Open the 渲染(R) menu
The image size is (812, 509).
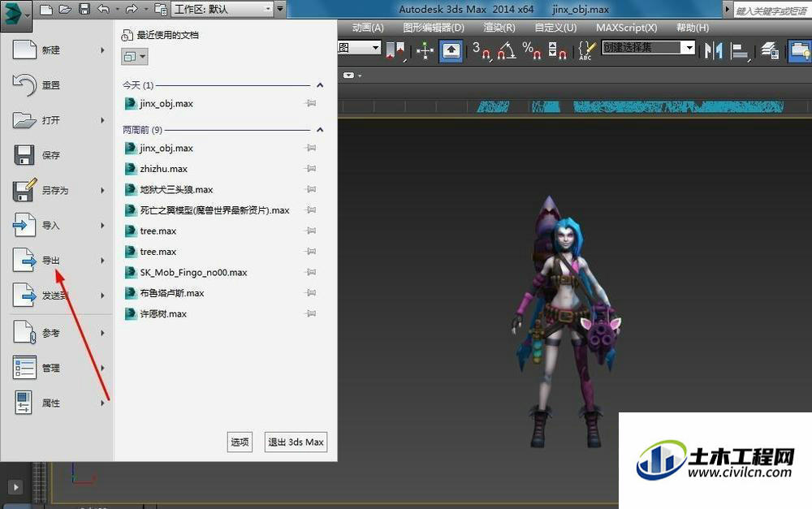[499, 28]
